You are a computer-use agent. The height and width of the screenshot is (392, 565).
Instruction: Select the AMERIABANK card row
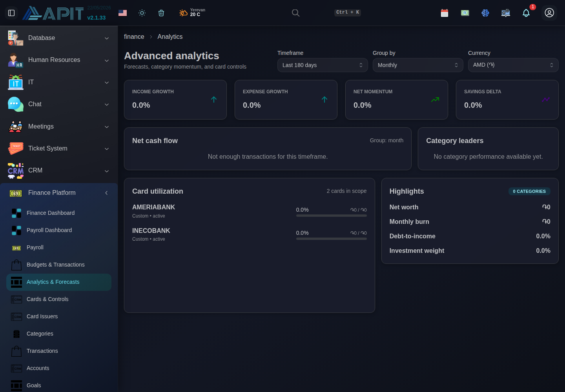[250, 211]
